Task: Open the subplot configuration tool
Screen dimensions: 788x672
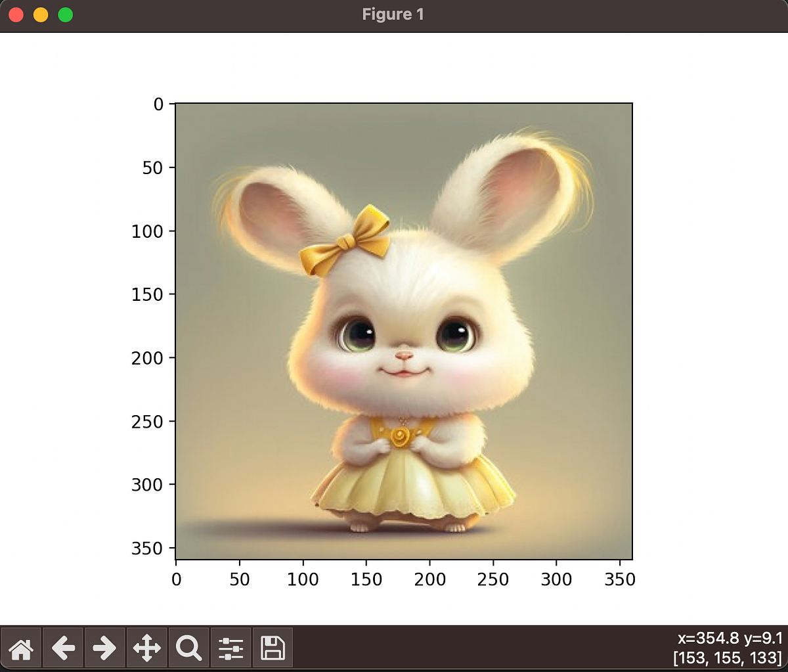Action: pos(230,648)
